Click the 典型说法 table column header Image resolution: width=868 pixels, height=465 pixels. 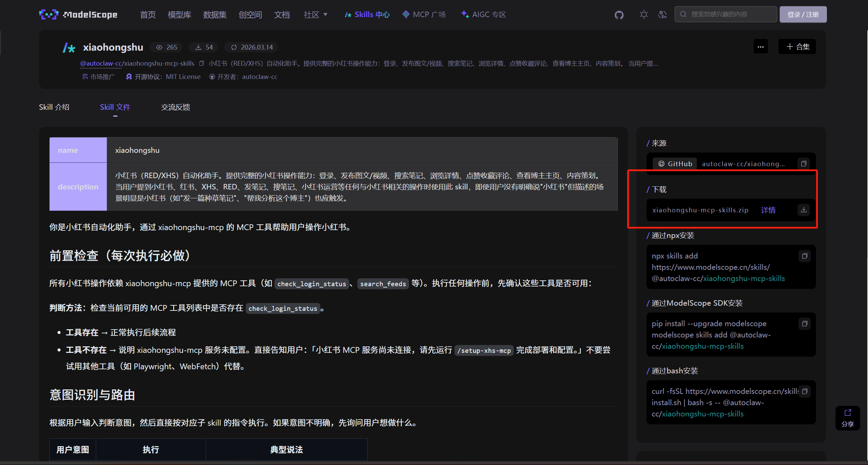(286, 450)
